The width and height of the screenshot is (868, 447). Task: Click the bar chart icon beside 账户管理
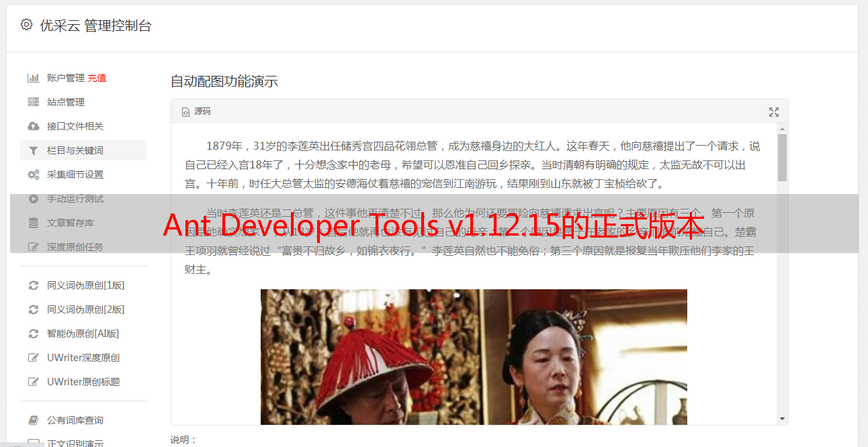click(33, 78)
